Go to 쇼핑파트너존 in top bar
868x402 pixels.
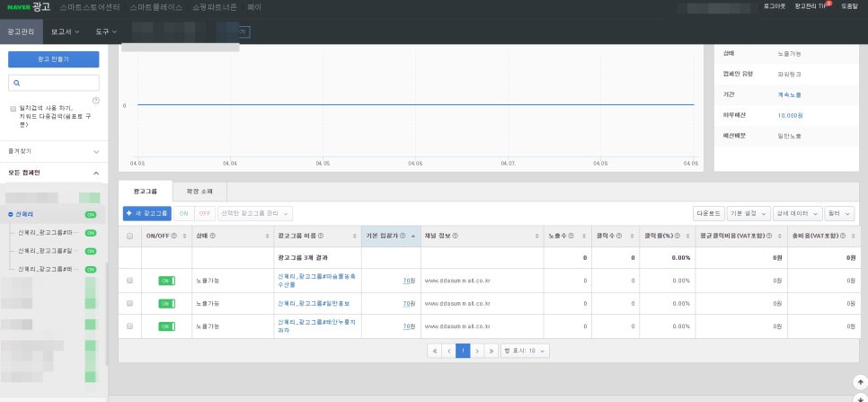pyautogui.click(x=215, y=7)
